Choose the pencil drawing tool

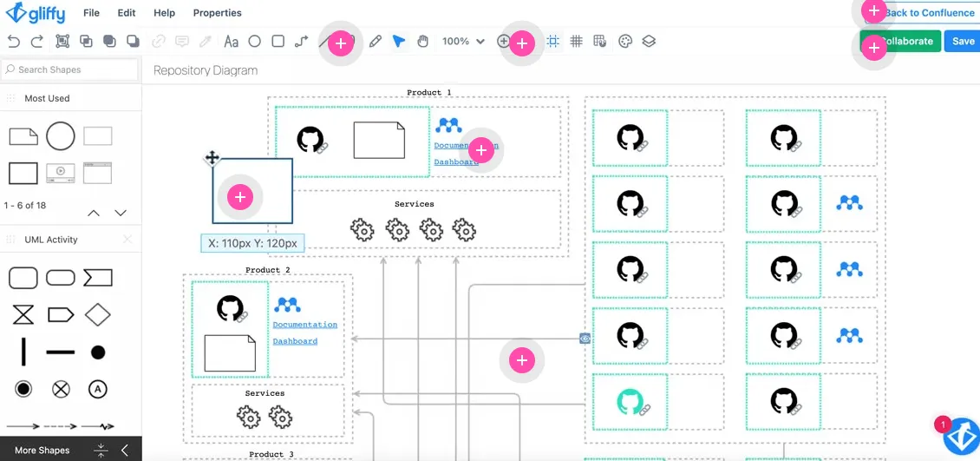coord(375,42)
